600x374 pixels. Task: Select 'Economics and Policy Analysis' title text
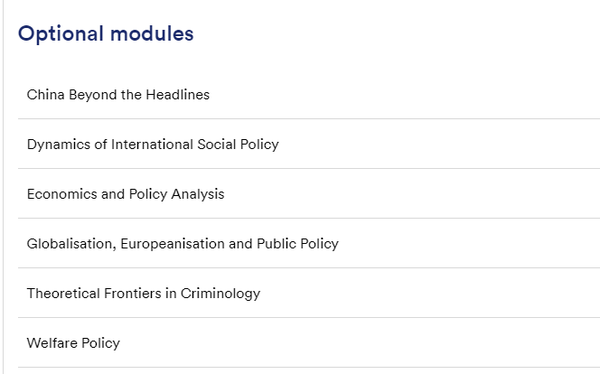(126, 194)
